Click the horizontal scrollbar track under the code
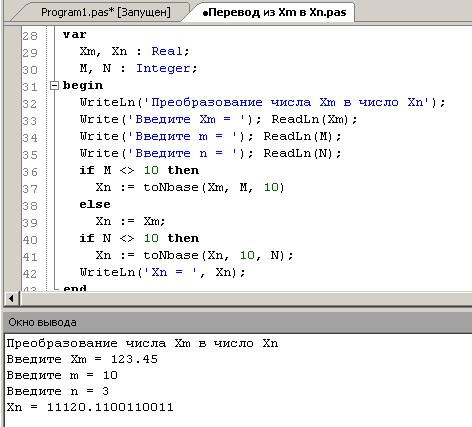The height and width of the screenshot is (427, 472). tap(246, 298)
